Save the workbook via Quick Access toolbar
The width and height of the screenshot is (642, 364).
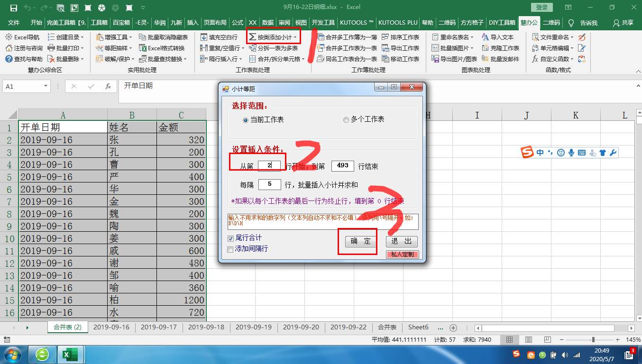click(x=13, y=8)
